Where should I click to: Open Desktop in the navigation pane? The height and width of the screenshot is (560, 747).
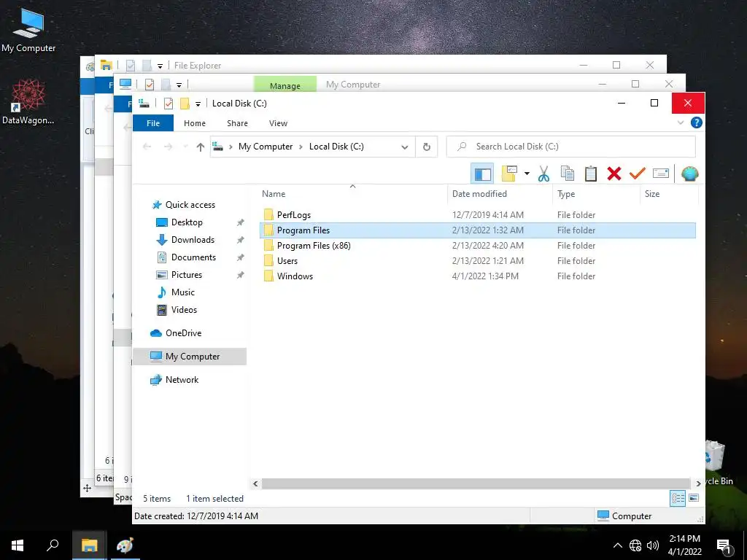pos(186,222)
